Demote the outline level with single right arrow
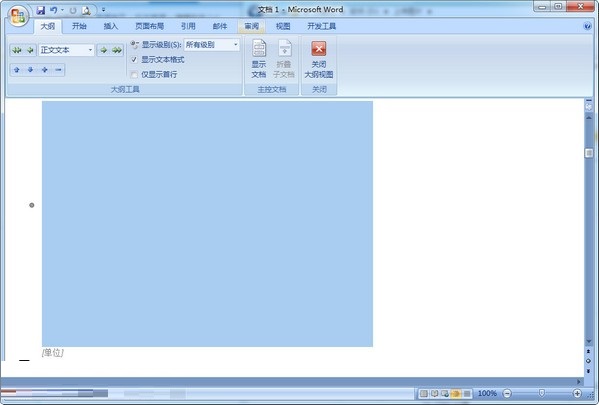The height and width of the screenshot is (405, 599). click(x=104, y=50)
